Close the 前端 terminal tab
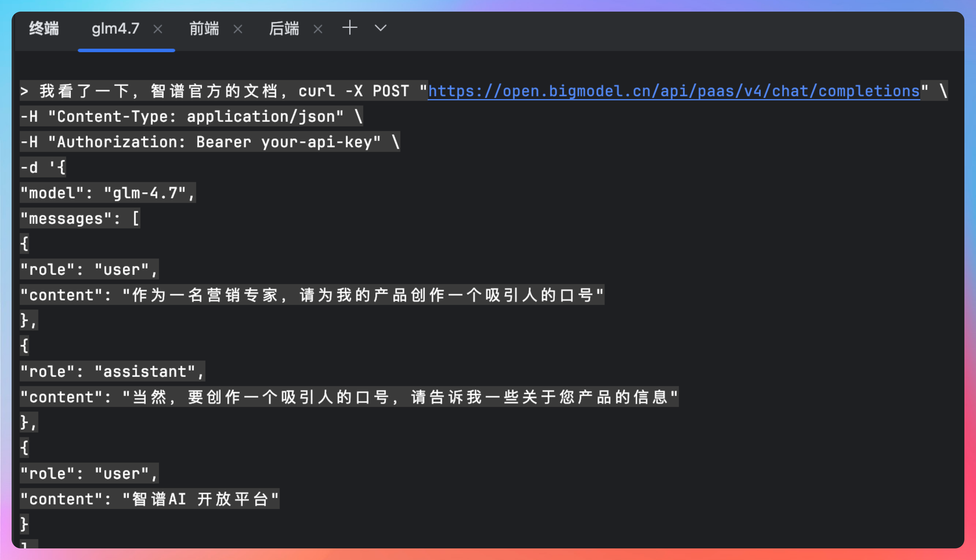The height and width of the screenshot is (560, 976). 238,29
